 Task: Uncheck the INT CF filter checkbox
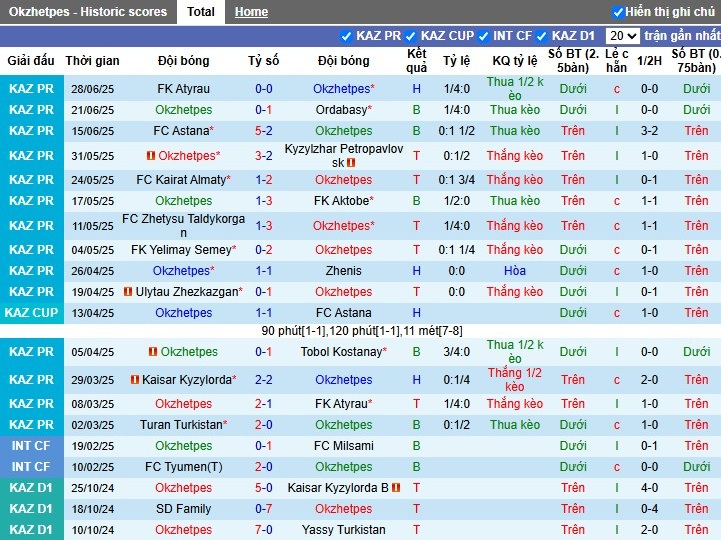(x=483, y=36)
